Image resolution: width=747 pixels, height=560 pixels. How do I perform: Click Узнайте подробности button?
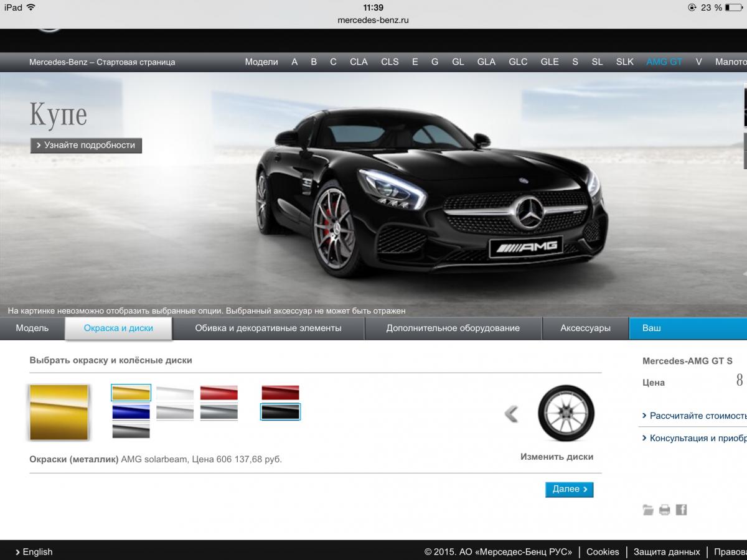87,145
